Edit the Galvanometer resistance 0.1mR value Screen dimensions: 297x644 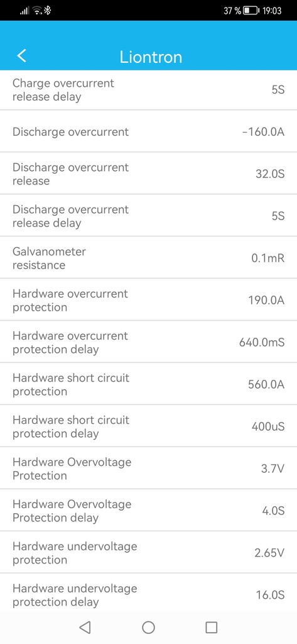[x=268, y=258]
